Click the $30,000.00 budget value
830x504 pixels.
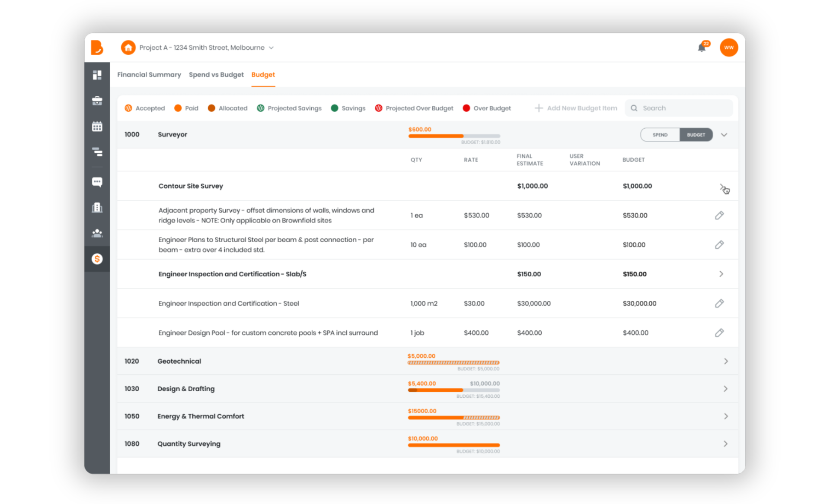[x=639, y=304]
